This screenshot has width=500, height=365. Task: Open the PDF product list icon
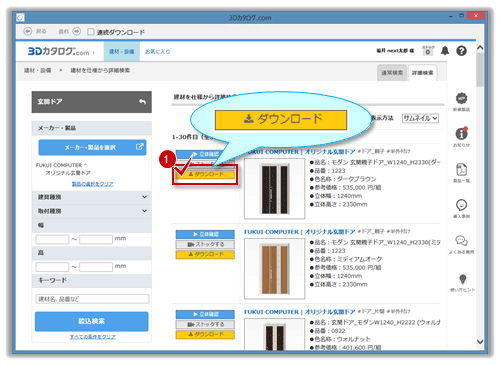click(x=461, y=170)
